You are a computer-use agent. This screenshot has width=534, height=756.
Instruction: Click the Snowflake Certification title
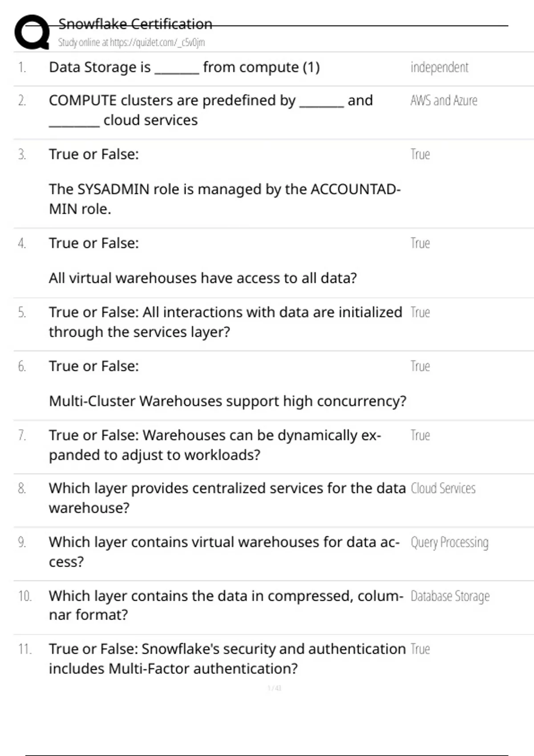(x=135, y=24)
